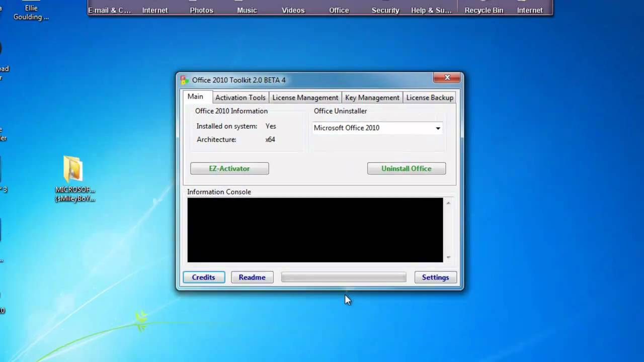Click the Uninstall Office button
644x362 pixels.
click(x=407, y=168)
